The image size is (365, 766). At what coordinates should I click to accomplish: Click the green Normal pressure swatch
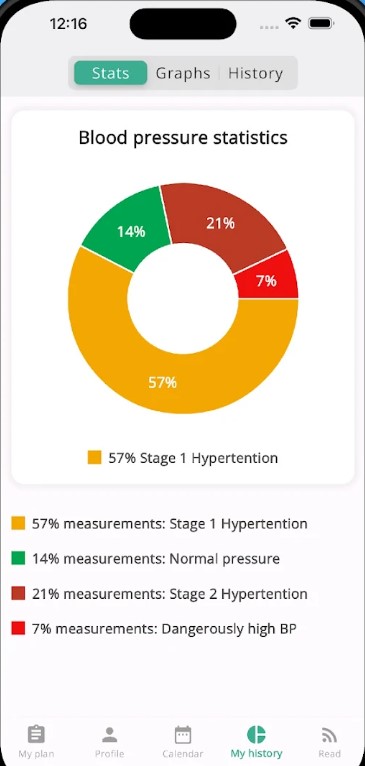click(x=18, y=558)
